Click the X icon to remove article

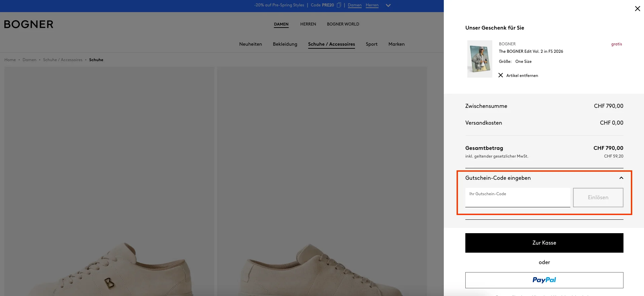501,75
